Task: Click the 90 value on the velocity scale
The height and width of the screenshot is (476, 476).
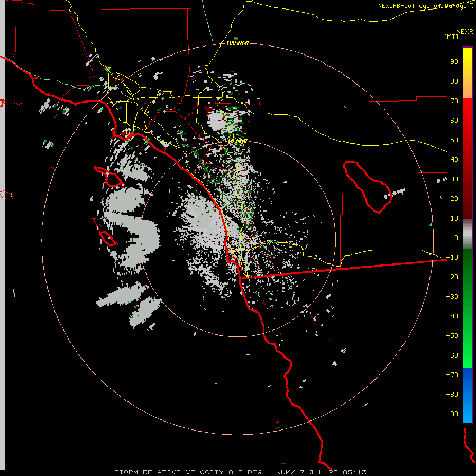Action: [454, 62]
